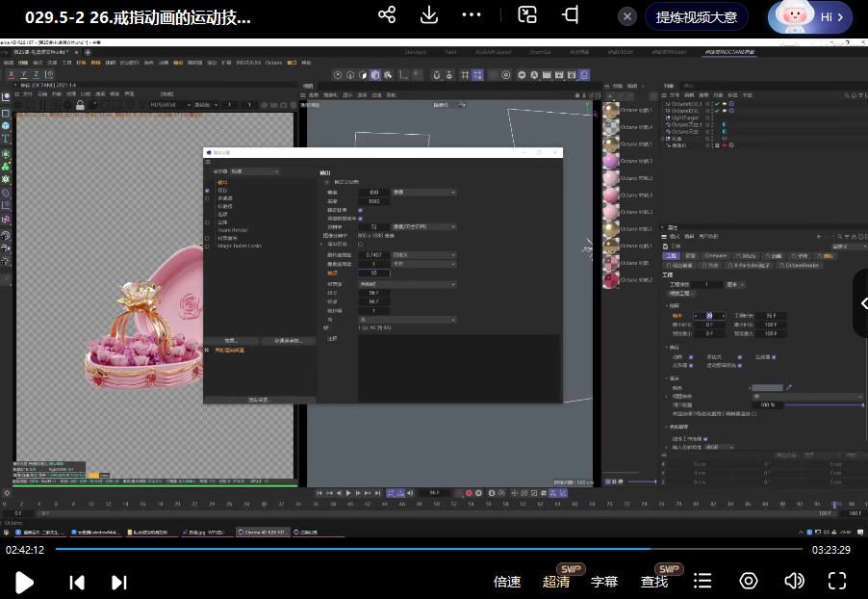Click the share icon in the video header
868x599 pixels.
pos(387,15)
